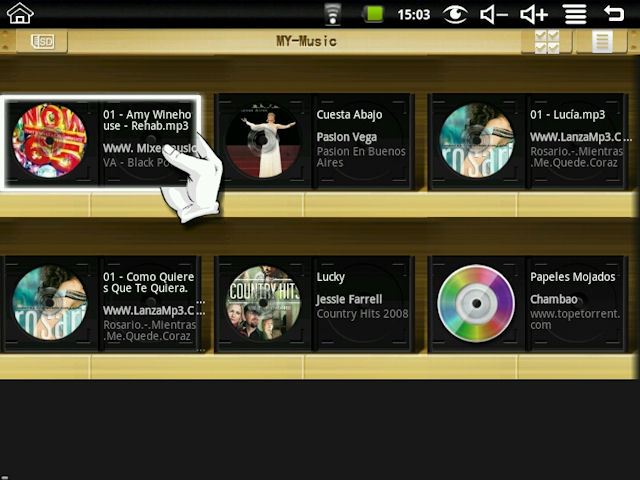Tap the Wi-Fi signal status icon
The image size is (640, 480).
click(333, 14)
